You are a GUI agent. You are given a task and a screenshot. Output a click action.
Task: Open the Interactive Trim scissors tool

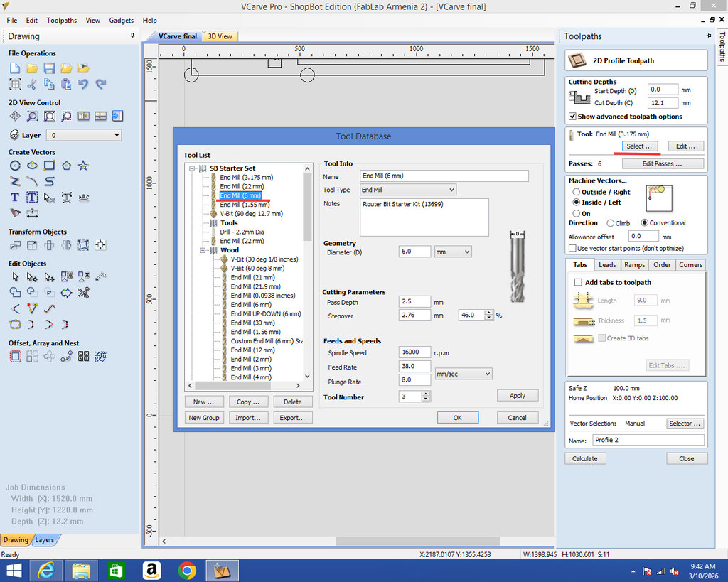[x=84, y=292]
